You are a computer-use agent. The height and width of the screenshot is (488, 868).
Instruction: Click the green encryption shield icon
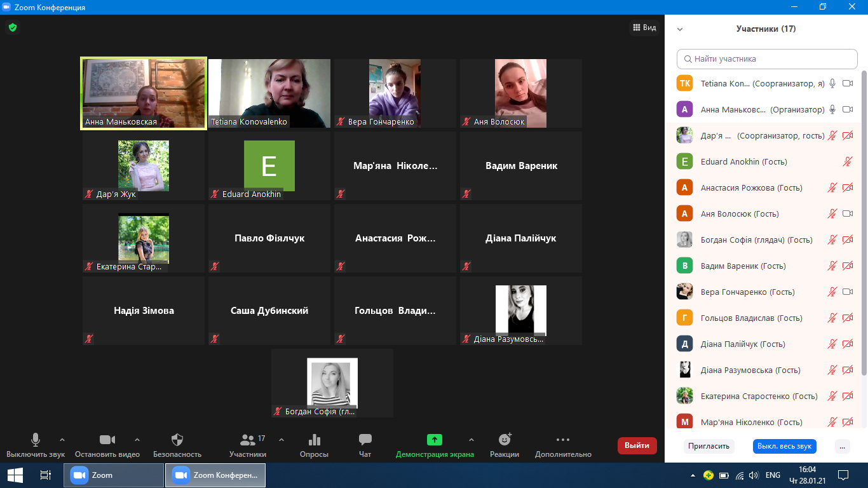(12, 27)
